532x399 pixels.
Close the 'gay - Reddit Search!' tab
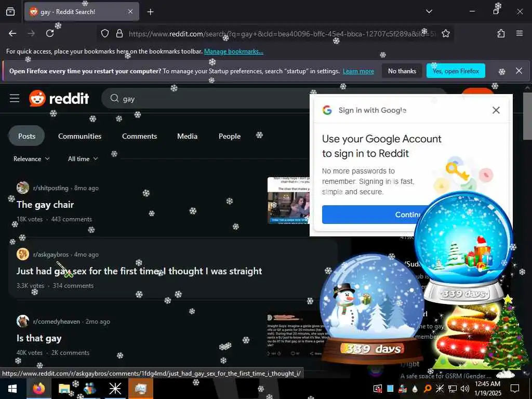[130, 11]
